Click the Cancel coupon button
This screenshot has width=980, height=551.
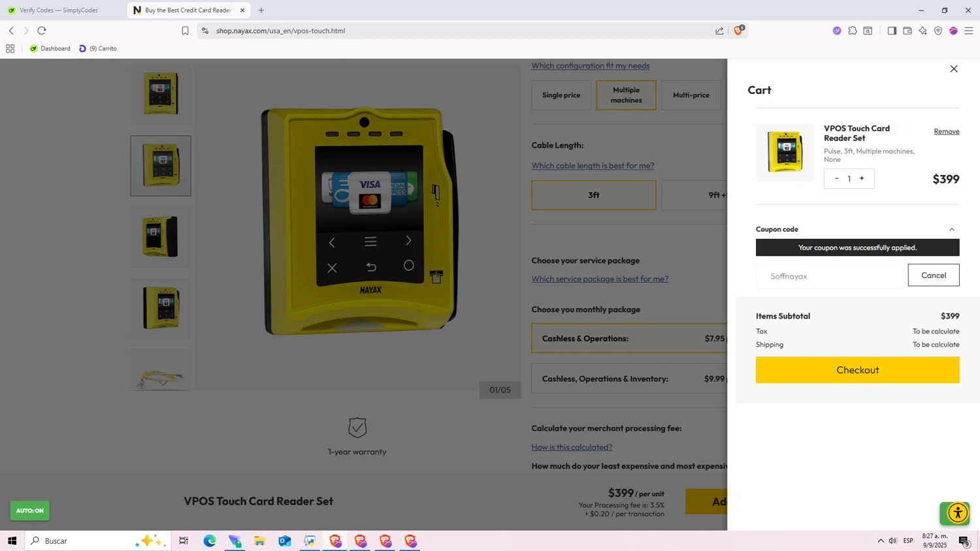pos(934,275)
